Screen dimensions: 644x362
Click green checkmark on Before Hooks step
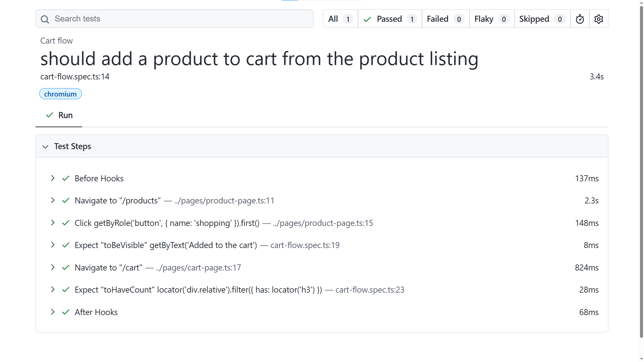66,178
